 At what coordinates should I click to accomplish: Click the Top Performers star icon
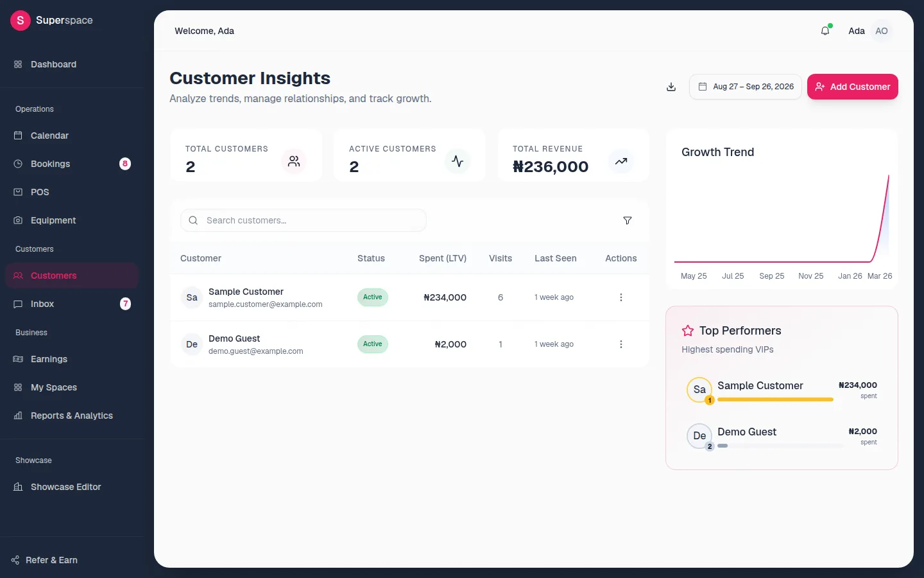point(688,331)
